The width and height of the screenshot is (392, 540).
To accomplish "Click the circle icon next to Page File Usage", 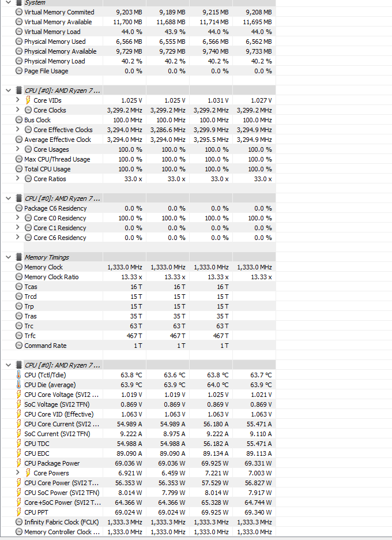I will tap(19, 71).
